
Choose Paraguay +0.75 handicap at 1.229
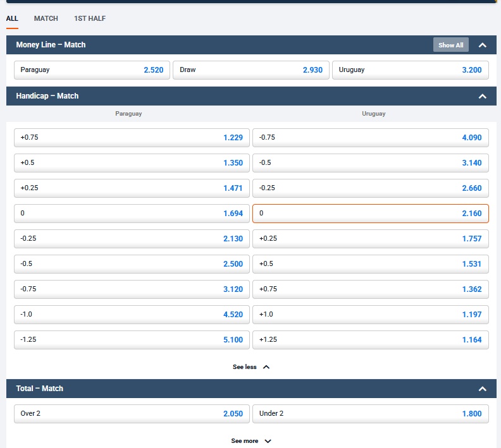click(x=132, y=138)
